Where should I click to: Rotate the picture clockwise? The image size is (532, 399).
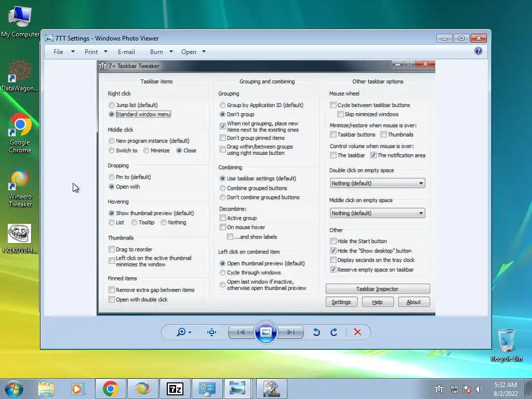coord(334,332)
